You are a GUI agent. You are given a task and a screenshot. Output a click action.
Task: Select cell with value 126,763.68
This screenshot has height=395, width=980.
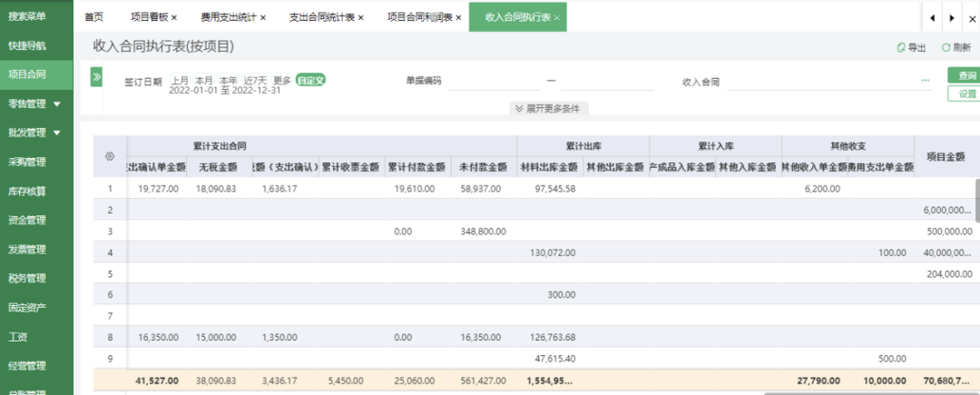550,337
